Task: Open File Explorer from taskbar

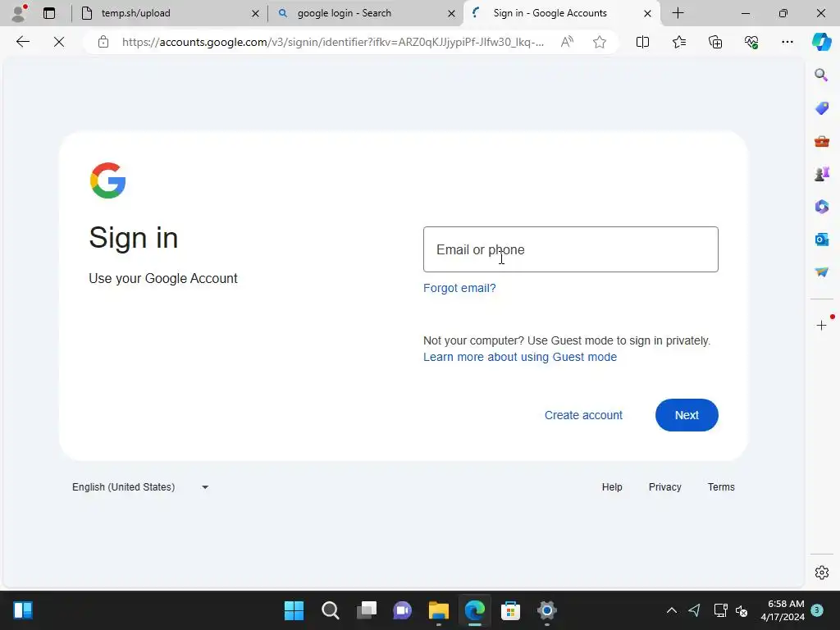Action: pyautogui.click(x=438, y=610)
